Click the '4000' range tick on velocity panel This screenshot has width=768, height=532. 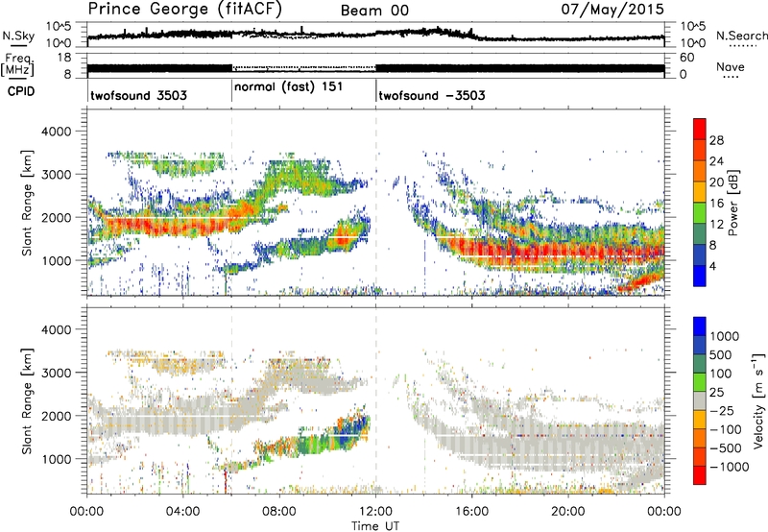[59, 329]
